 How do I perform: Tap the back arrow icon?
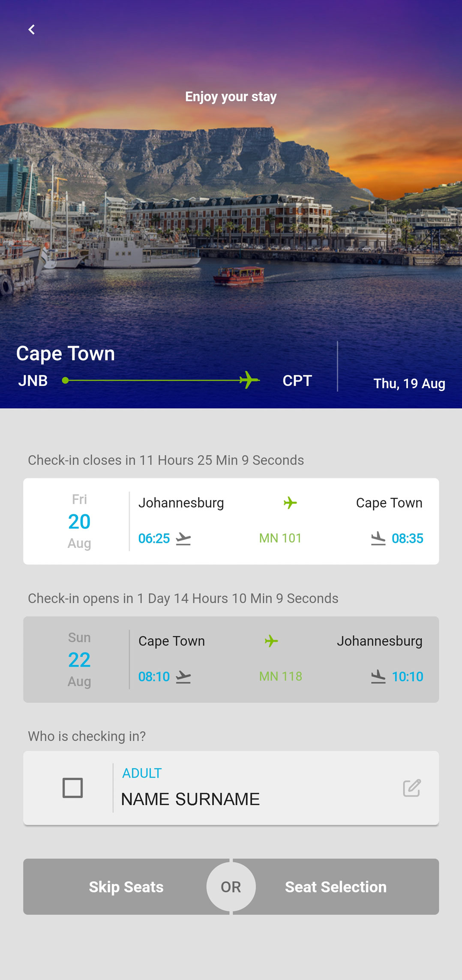click(x=31, y=30)
